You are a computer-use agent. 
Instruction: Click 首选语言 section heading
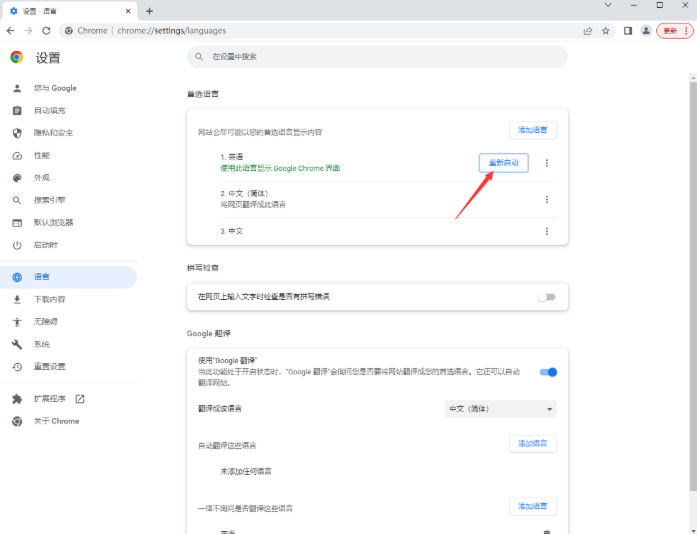[203, 94]
